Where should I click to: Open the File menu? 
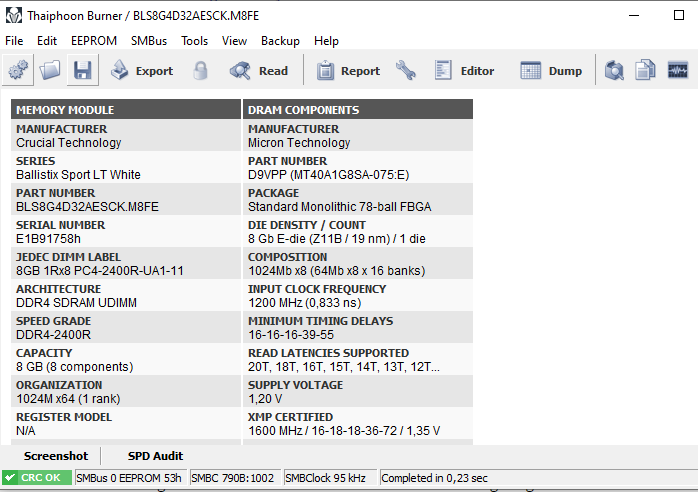(14, 41)
